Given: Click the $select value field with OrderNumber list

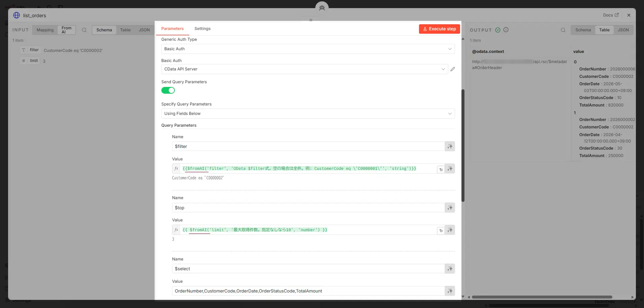Looking at the screenshot, I should pos(308,291).
